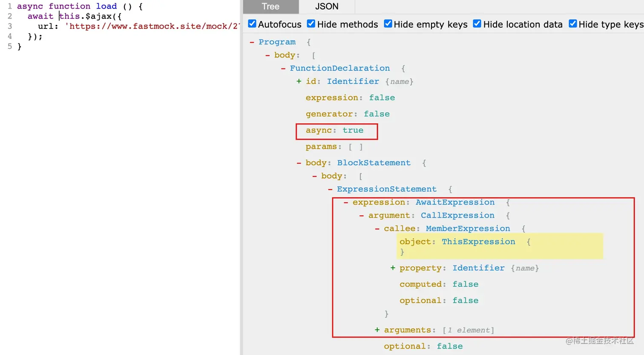Image resolution: width=644 pixels, height=355 pixels.
Task: Uncheck the Autofocus checkbox
Action: [x=252, y=23]
